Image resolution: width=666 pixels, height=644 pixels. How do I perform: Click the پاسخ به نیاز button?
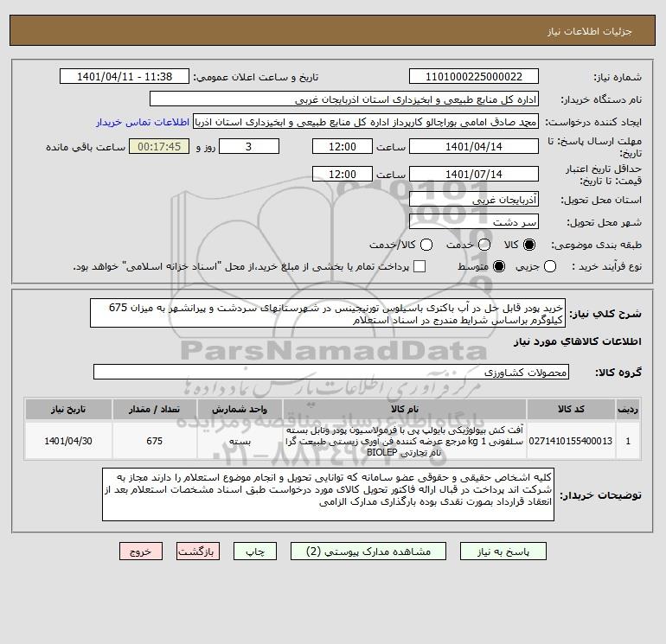pyautogui.click(x=503, y=552)
